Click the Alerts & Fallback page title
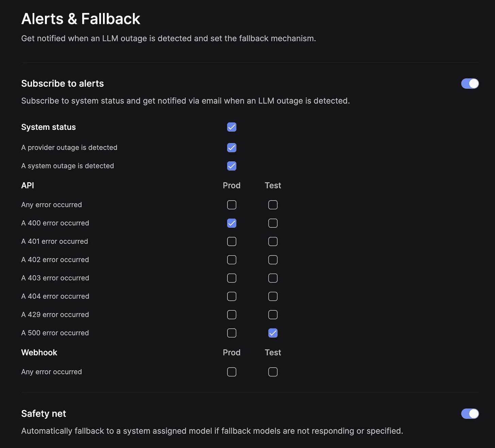 tap(81, 19)
